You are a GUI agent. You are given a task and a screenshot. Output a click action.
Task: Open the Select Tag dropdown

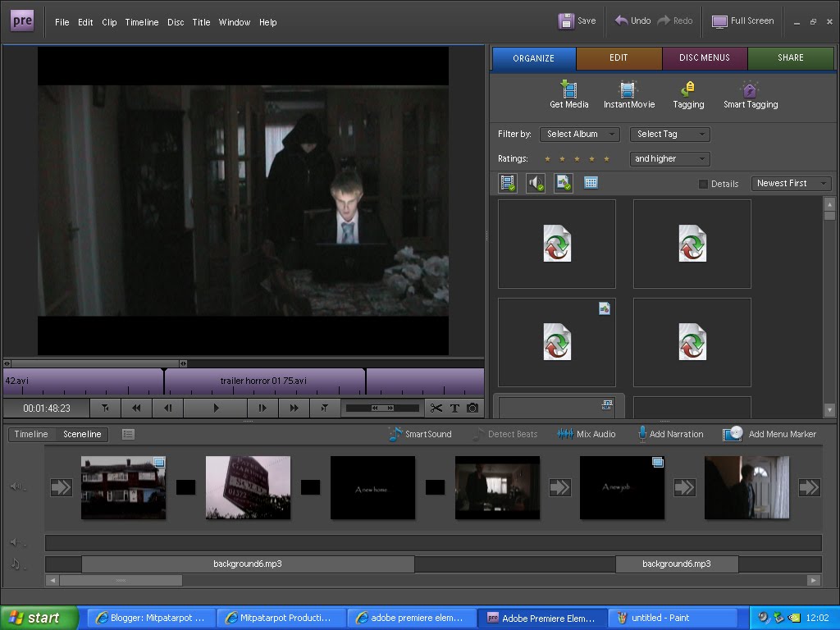(669, 134)
